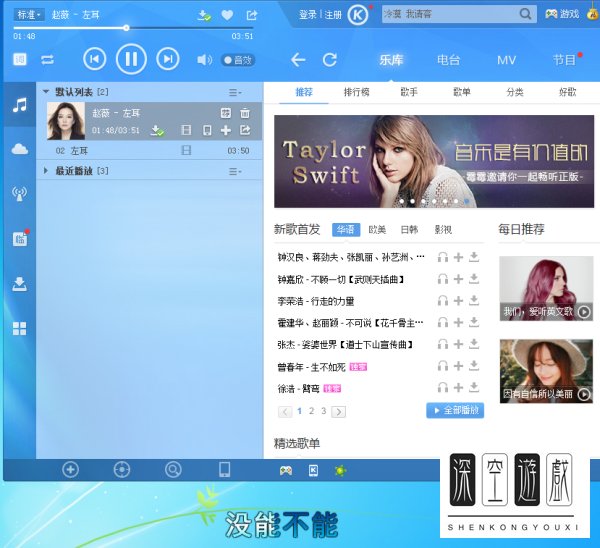Go back to the previous track
This screenshot has width=600, height=548.
pos(94,60)
